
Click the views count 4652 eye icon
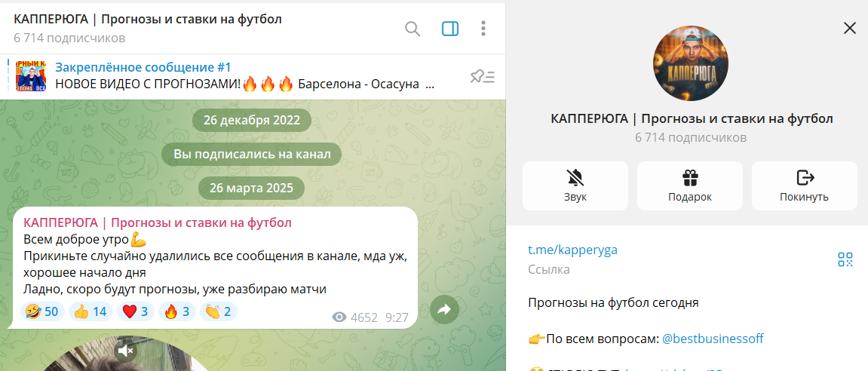339,317
